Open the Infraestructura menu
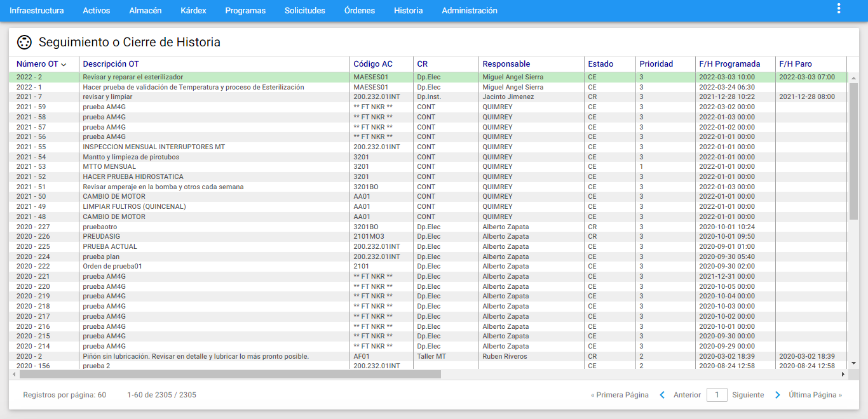The height and width of the screenshot is (419, 868). tap(37, 11)
